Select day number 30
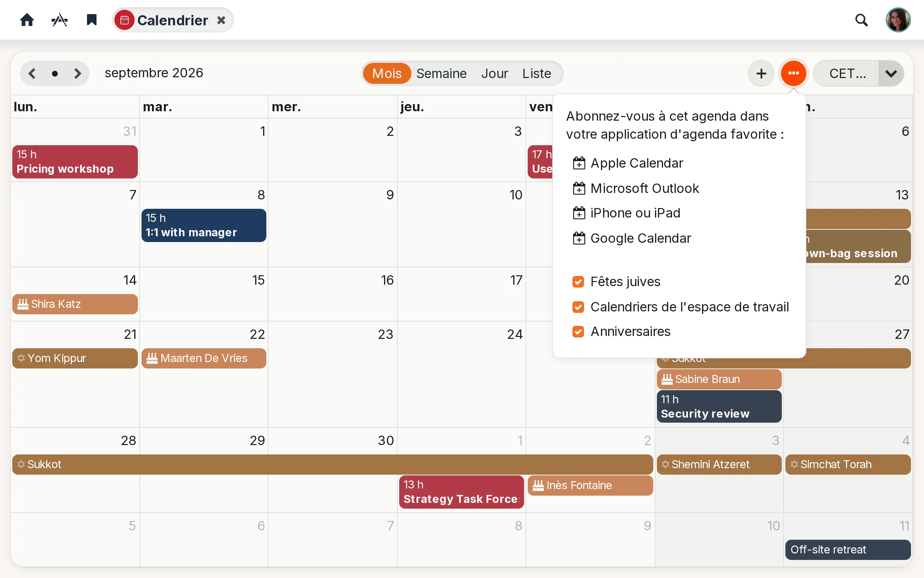924x578 pixels. tap(385, 440)
